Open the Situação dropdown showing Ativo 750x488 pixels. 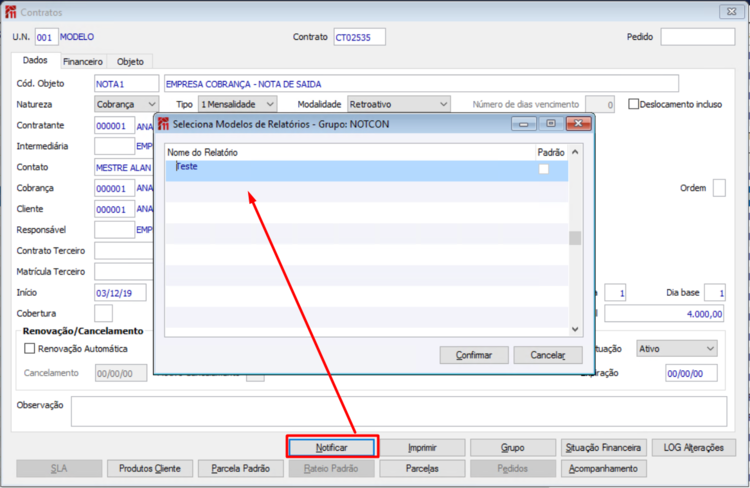click(x=676, y=348)
